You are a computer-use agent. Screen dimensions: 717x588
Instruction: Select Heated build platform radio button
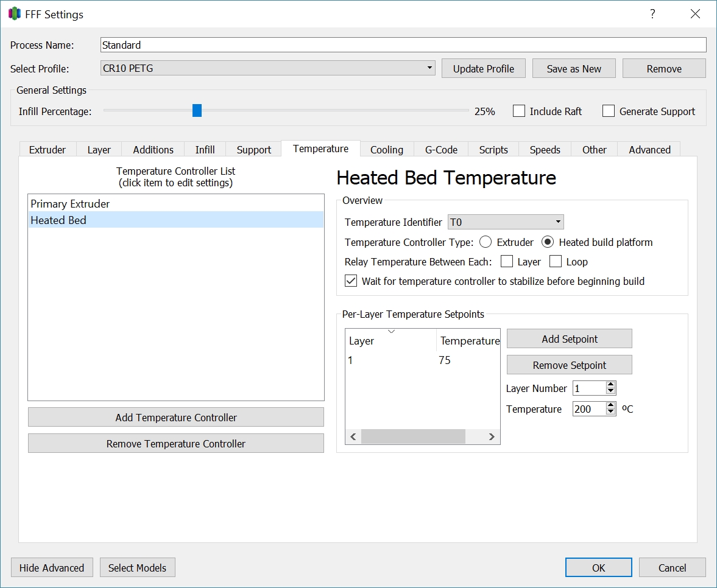548,242
